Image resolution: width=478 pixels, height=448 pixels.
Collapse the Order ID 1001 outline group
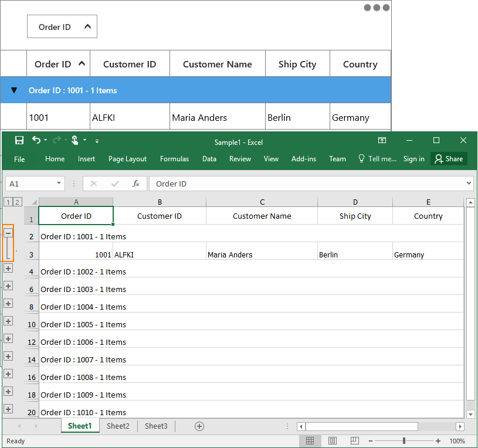point(8,233)
